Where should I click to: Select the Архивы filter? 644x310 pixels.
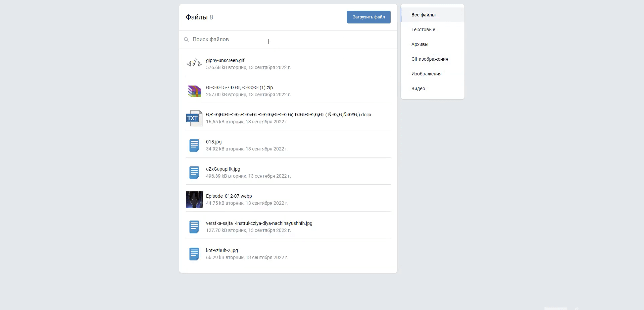tap(433, 44)
